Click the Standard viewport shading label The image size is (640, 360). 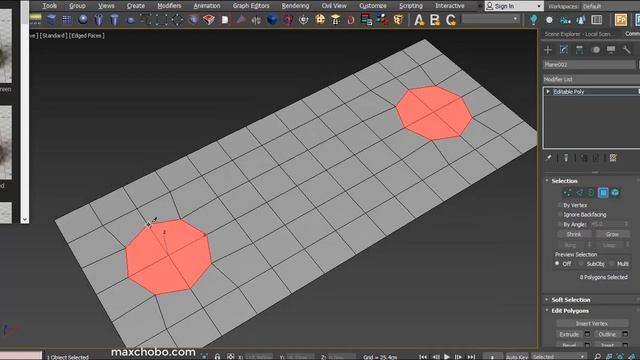pos(53,36)
